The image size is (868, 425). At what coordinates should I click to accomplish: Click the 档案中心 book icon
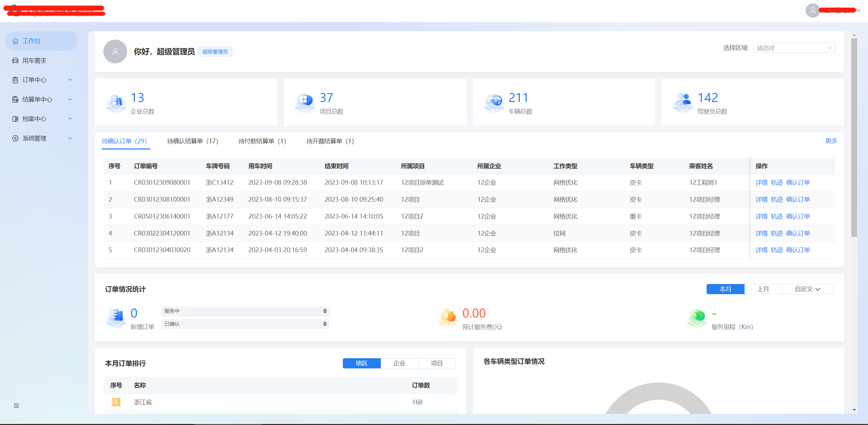point(15,119)
